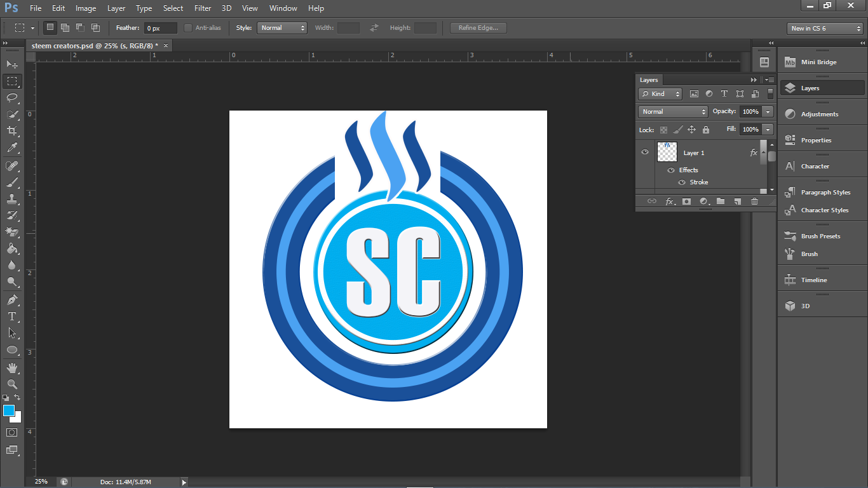Link layers icon in Layers panel

652,201
